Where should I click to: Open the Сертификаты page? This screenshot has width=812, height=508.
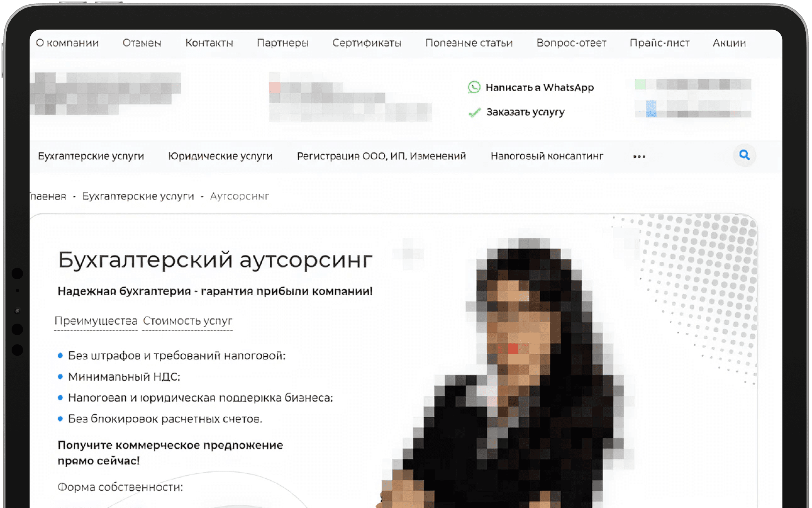click(x=367, y=43)
